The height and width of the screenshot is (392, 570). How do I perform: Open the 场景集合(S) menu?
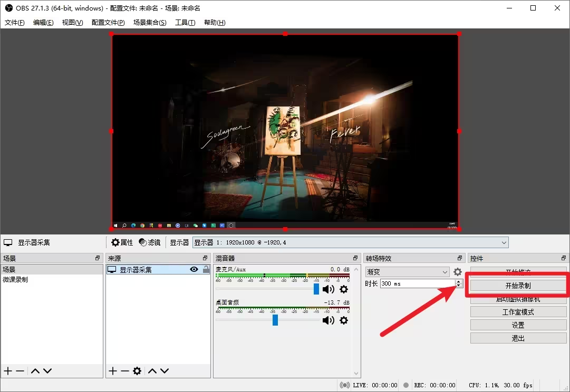pos(149,23)
